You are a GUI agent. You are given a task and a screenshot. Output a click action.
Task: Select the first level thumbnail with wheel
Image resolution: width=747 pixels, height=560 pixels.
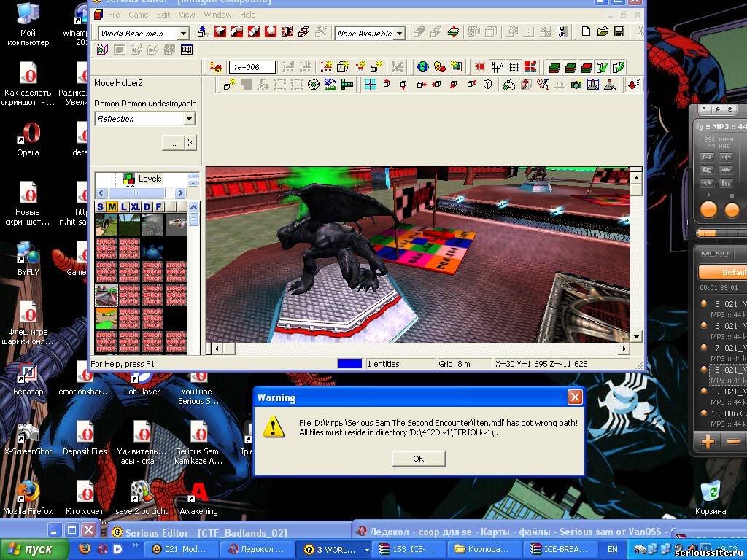point(106,225)
